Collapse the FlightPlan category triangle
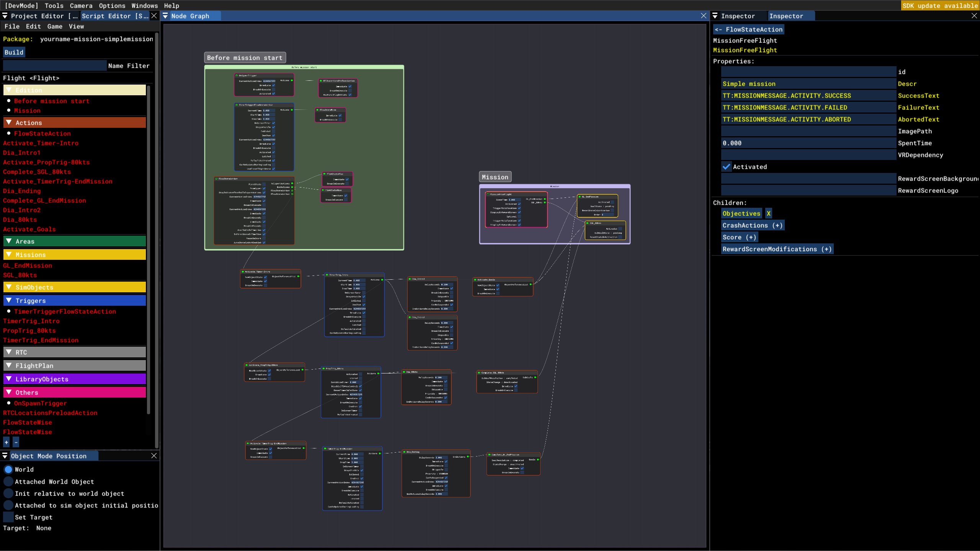This screenshot has height=551, width=980. click(9, 365)
